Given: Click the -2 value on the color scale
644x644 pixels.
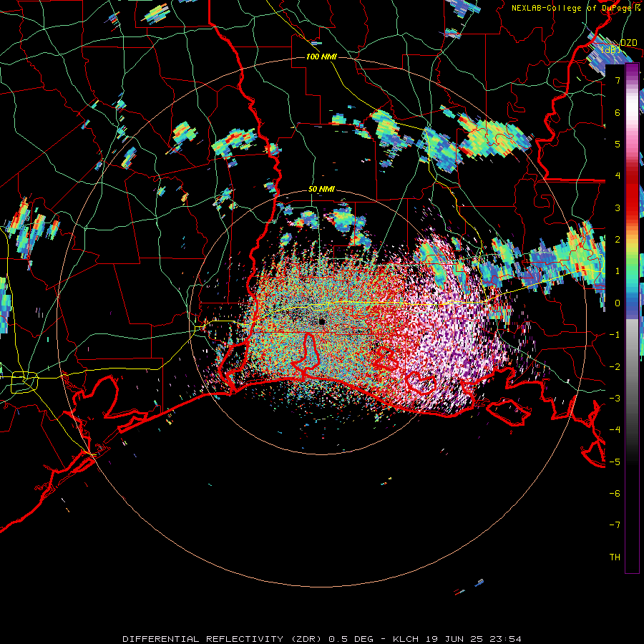Looking at the screenshot, I should tap(615, 366).
